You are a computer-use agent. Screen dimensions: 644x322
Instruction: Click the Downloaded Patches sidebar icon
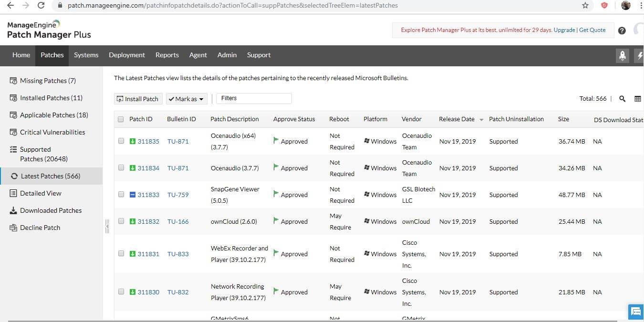pos(12,210)
